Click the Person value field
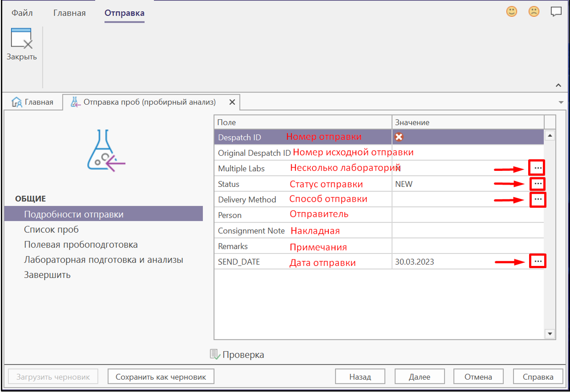Image resolution: width=570 pixels, height=392 pixels. click(467, 215)
